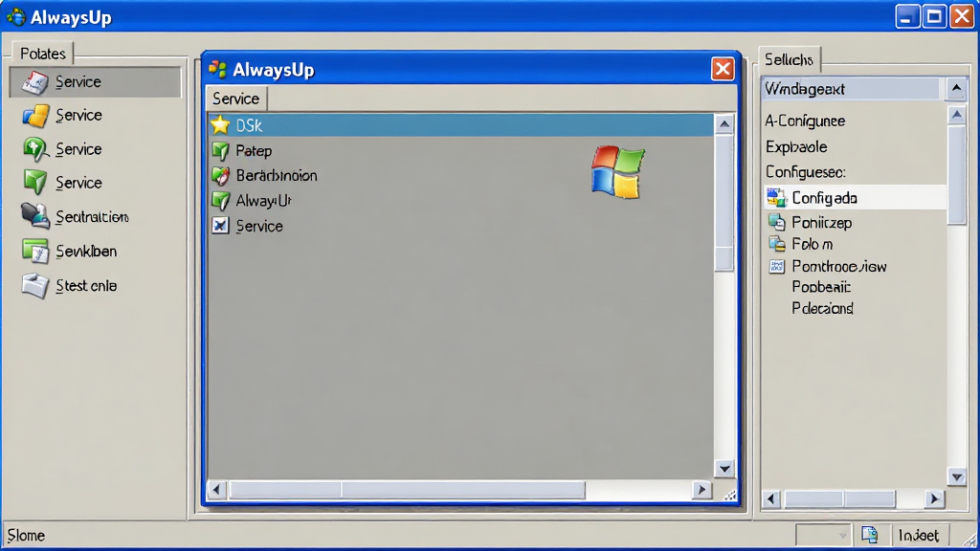Image resolution: width=980 pixels, height=551 pixels.
Task: Maximize the main AlwaysUp window
Action: pyautogui.click(x=934, y=17)
